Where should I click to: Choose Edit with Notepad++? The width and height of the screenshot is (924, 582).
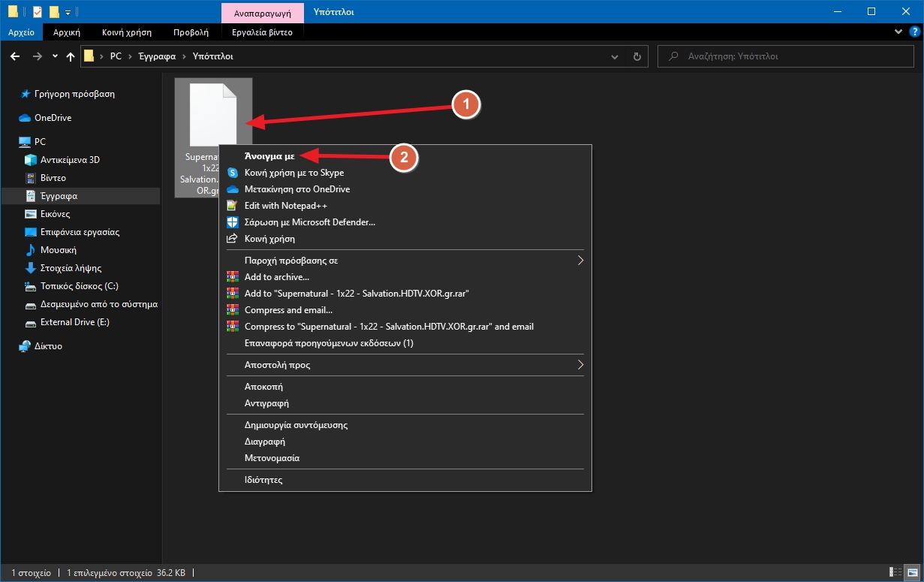pos(285,206)
